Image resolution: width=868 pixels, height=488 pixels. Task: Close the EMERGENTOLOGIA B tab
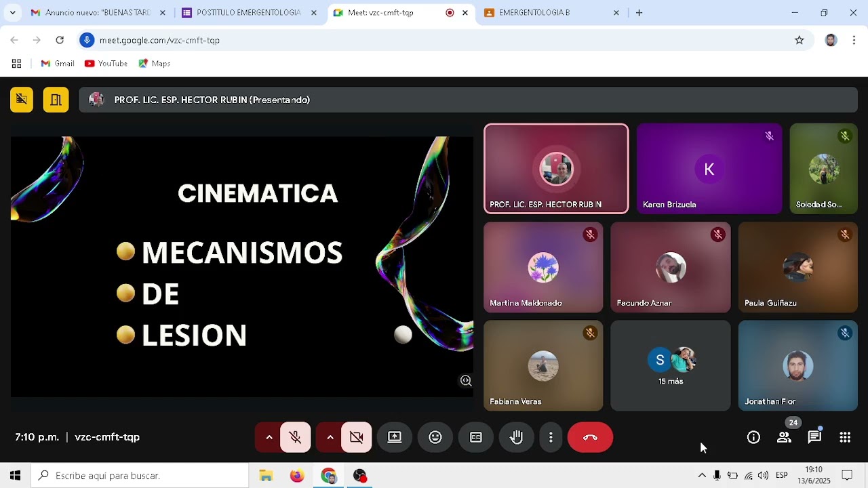[x=616, y=13]
